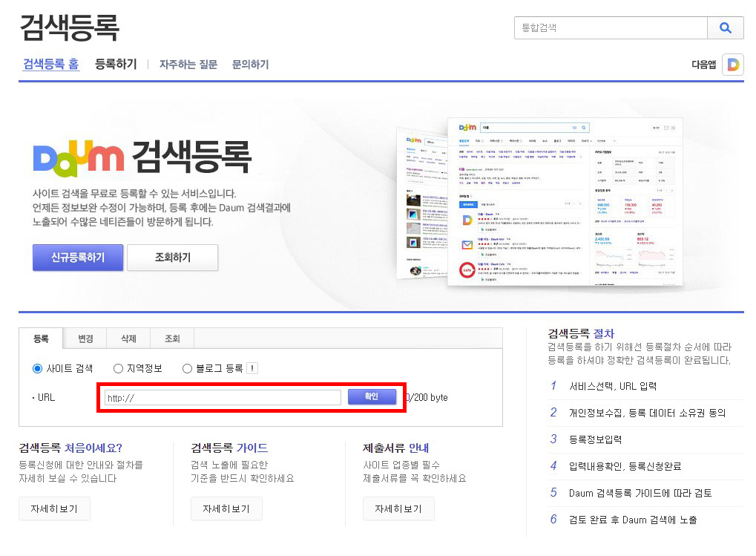756x556 pixels.
Task: Open the 문의하기 menu item
Action: [250, 65]
